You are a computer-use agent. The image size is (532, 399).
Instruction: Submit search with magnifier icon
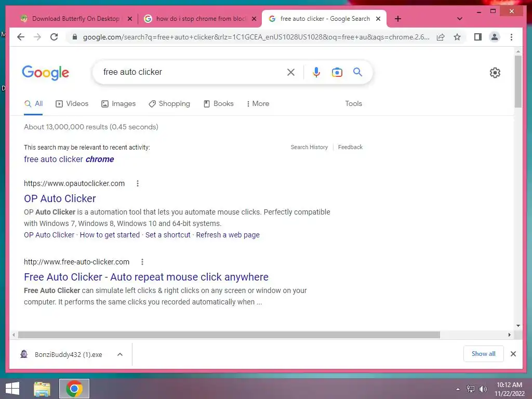click(357, 72)
